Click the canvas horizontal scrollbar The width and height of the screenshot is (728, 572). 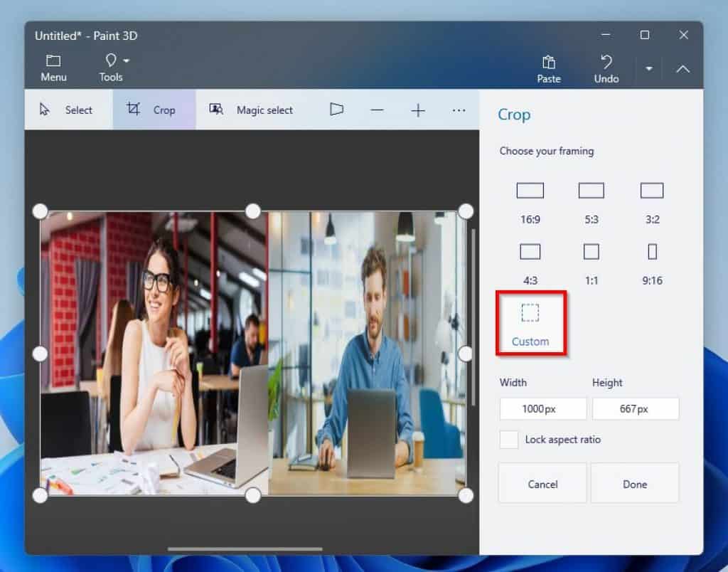(245, 549)
